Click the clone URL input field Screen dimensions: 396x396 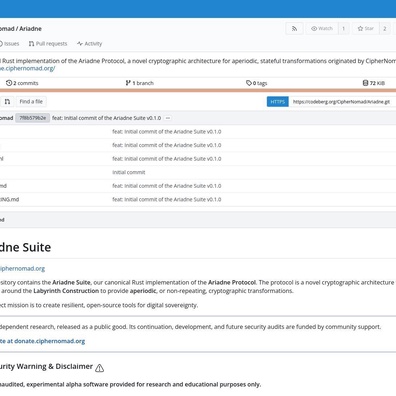click(x=342, y=102)
